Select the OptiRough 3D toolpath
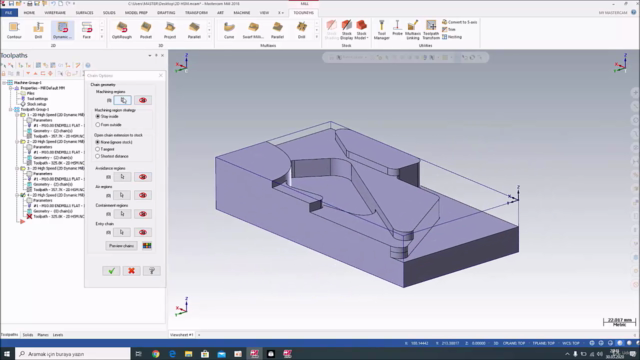This screenshot has width=640, height=360. pyautogui.click(x=122, y=30)
